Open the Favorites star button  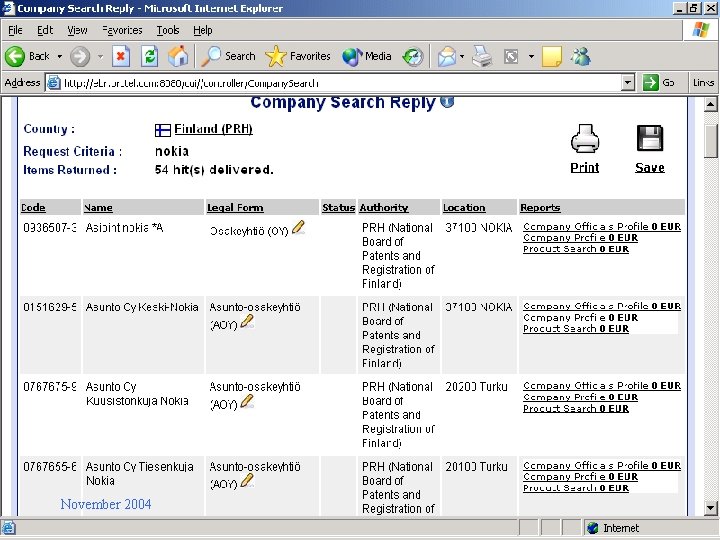(298, 56)
